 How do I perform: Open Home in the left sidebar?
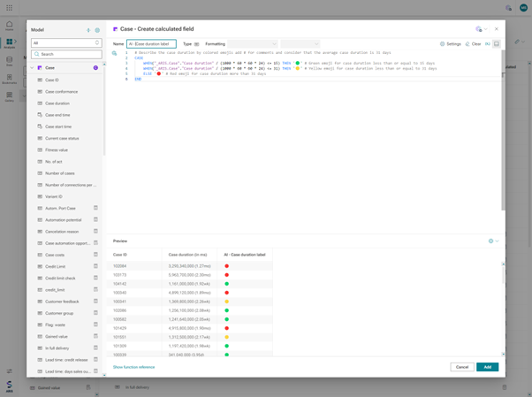click(10, 26)
